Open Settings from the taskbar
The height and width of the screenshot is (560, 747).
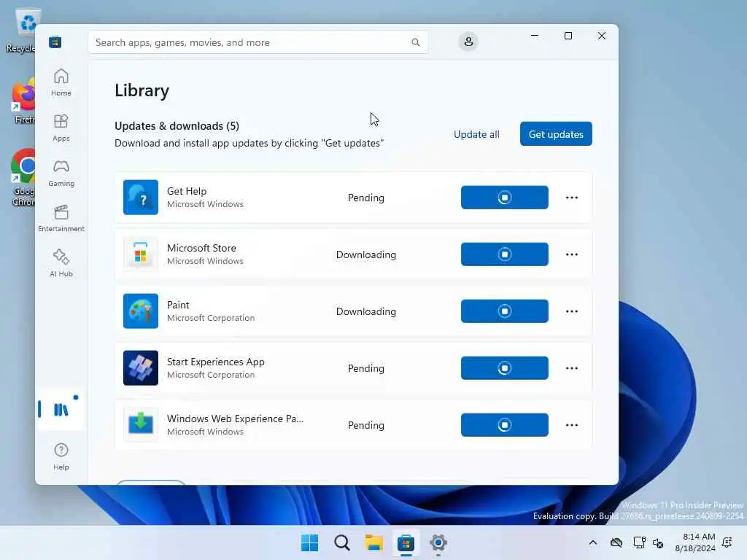(x=438, y=542)
